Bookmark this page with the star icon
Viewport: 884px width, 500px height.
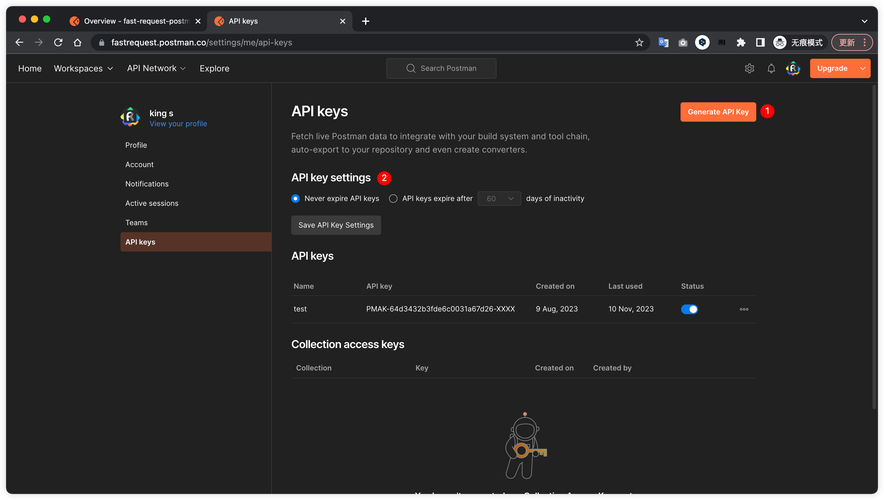coord(639,43)
